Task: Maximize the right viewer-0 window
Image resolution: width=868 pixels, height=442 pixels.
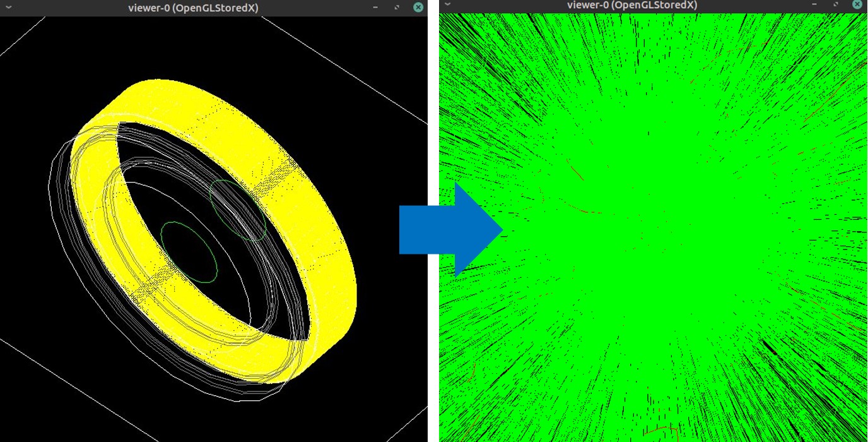Action: pos(836,4)
